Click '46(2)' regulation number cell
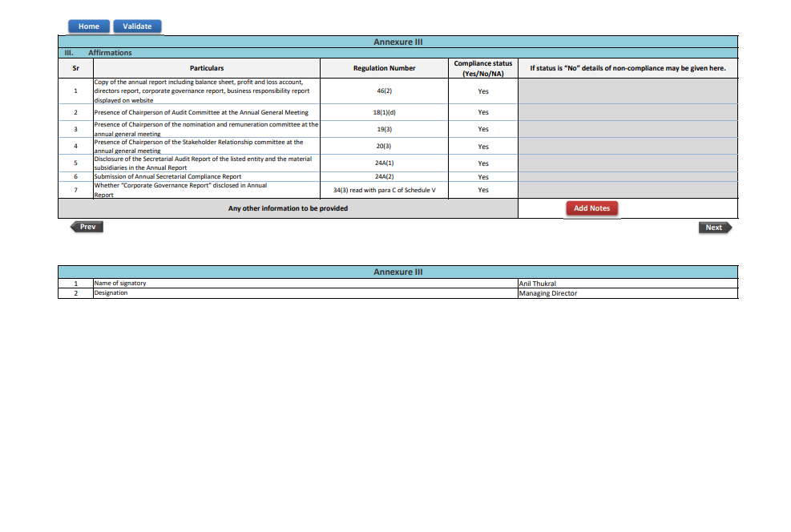Viewport: 791px width, 532px height. tap(385, 91)
